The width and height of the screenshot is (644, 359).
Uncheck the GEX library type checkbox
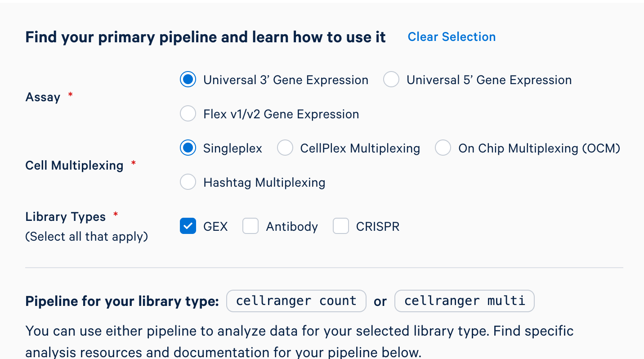click(x=188, y=226)
